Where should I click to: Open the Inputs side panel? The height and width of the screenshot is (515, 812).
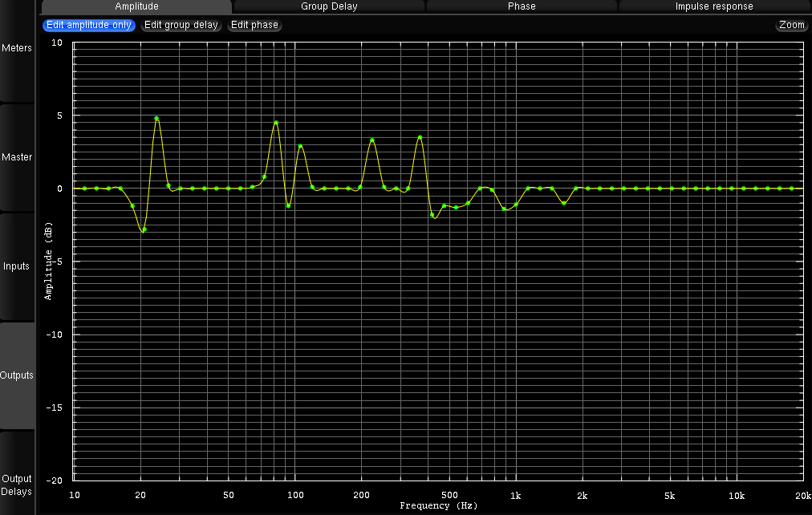coord(17,266)
